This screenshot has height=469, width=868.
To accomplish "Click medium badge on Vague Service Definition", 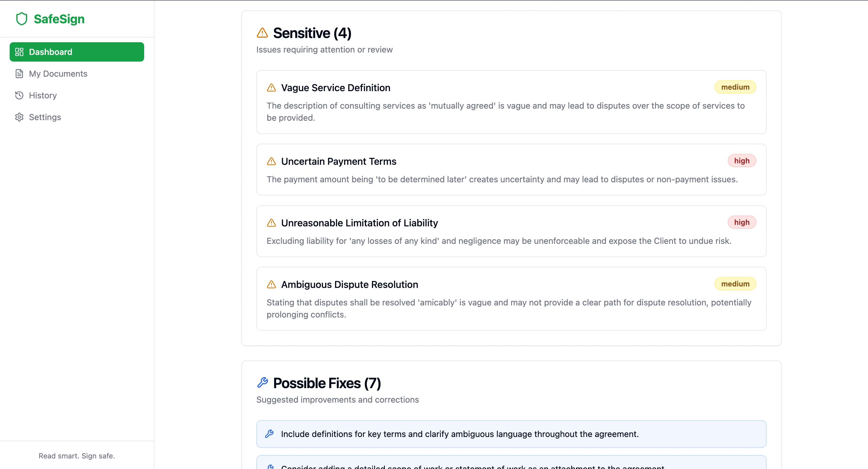I will point(735,87).
